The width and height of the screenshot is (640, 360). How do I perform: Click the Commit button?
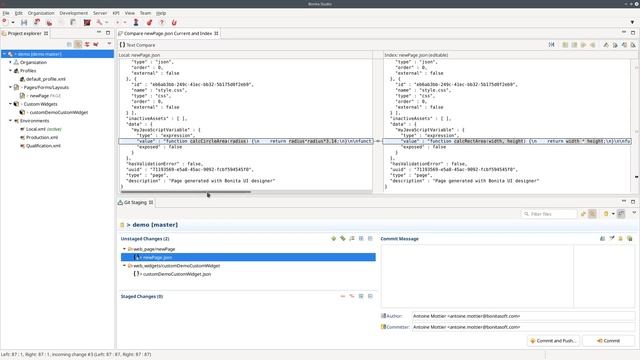[x=608, y=340]
